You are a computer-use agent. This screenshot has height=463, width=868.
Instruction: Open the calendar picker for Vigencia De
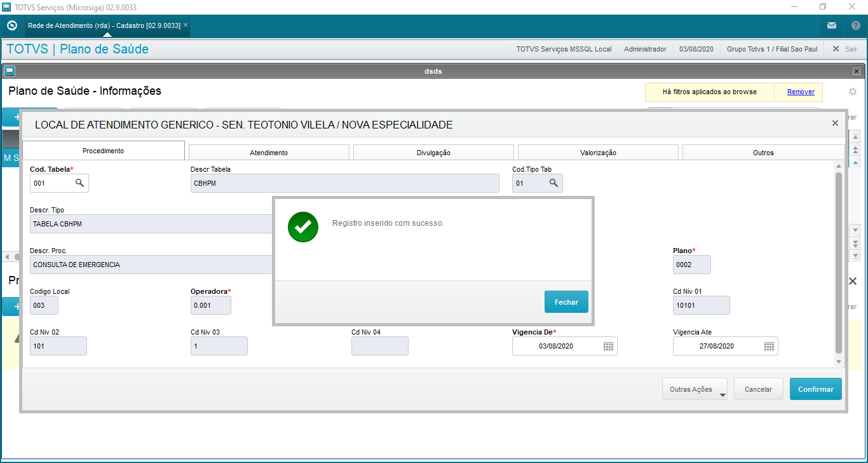(608, 346)
